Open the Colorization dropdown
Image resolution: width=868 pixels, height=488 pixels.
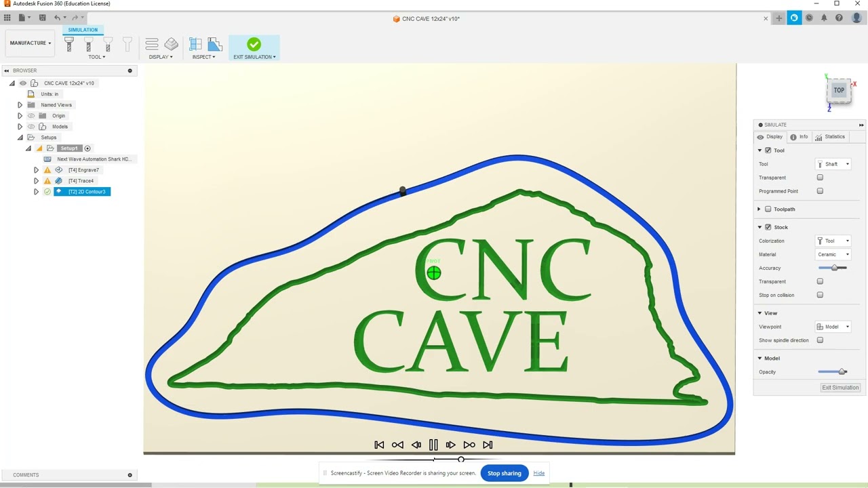(x=833, y=241)
